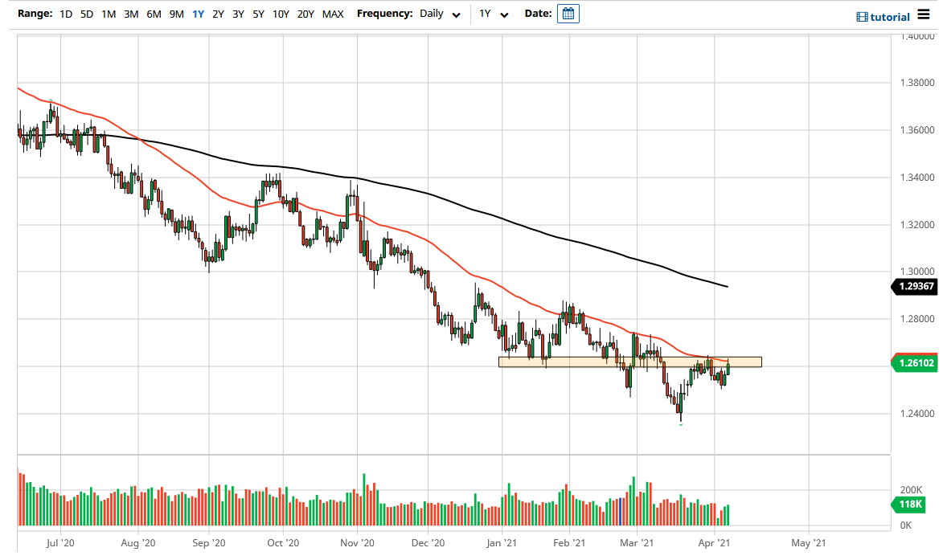
Task: Select the 1D range
Action: pyautogui.click(x=64, y=14)
